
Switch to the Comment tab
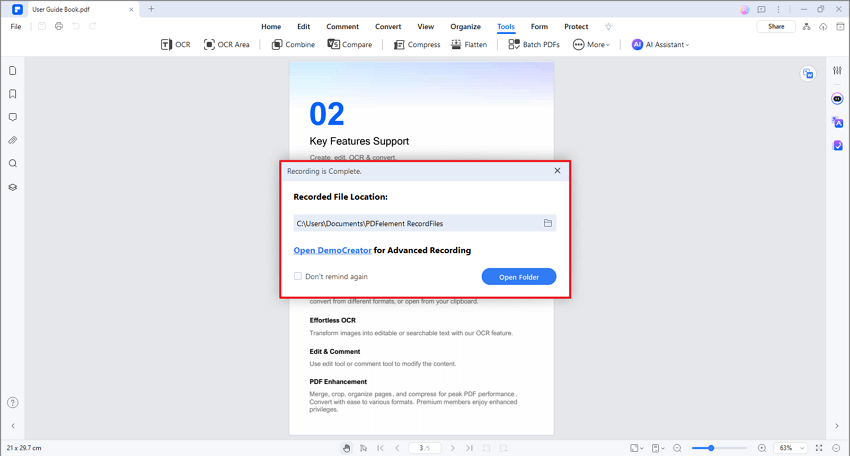[342, 27]
